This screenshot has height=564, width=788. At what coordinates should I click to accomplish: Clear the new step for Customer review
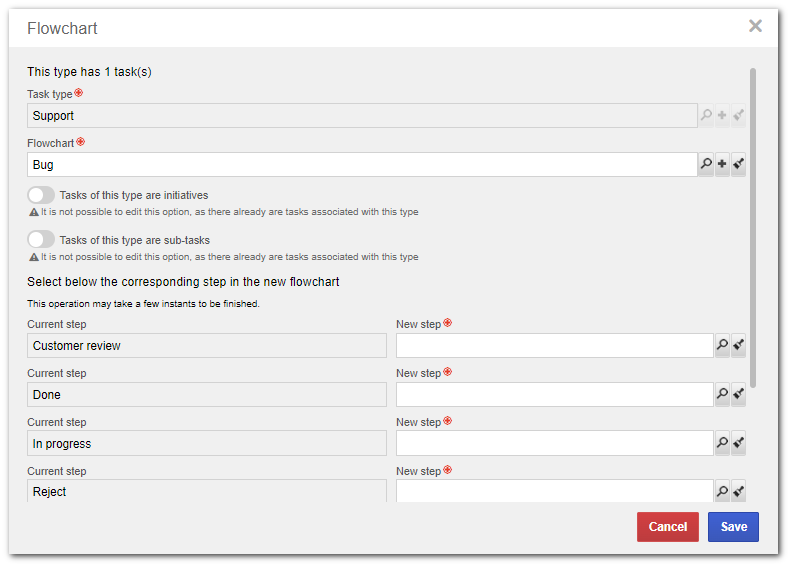pos(738,345)
